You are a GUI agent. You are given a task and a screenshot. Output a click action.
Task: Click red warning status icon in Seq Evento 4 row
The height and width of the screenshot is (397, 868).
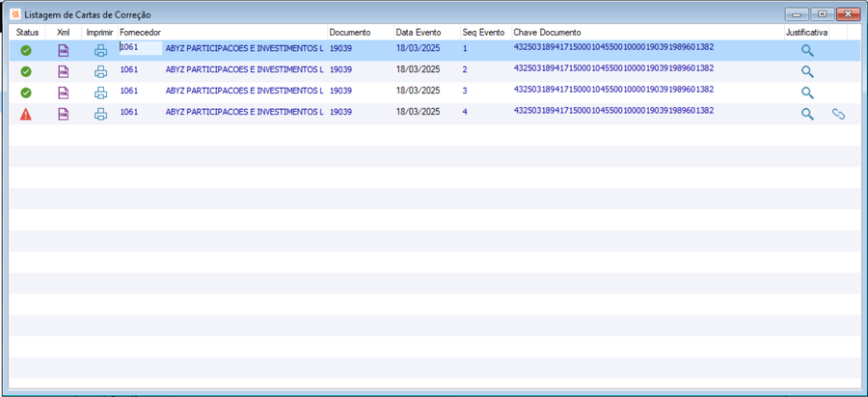tap(25, 115)
